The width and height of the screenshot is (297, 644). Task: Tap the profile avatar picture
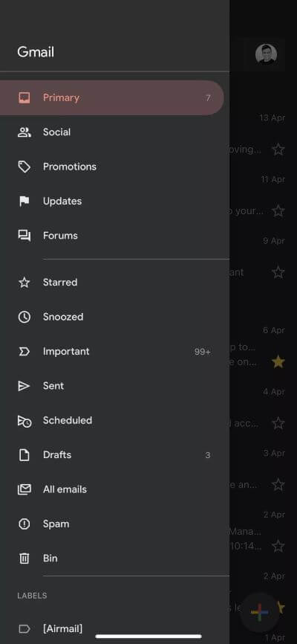267,54
